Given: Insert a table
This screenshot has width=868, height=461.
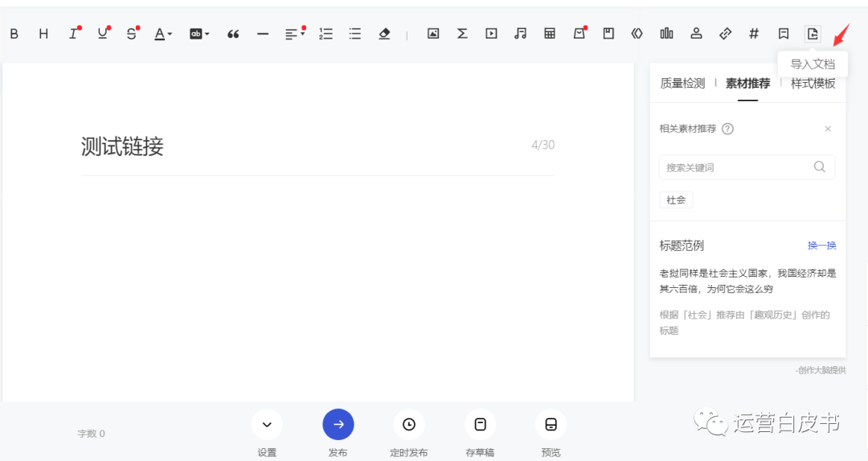Looking at the screenshot, I should pyautogui.click(x=550, y=34).
